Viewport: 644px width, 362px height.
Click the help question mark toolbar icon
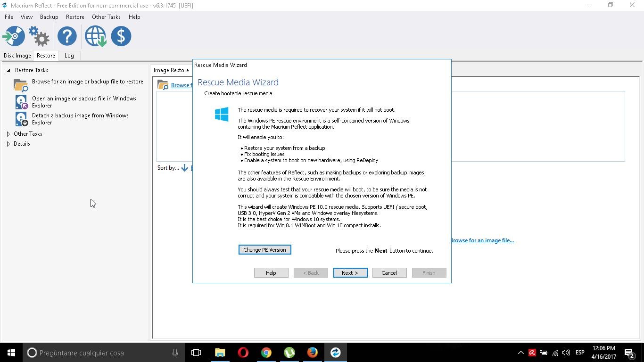point(67,36)
